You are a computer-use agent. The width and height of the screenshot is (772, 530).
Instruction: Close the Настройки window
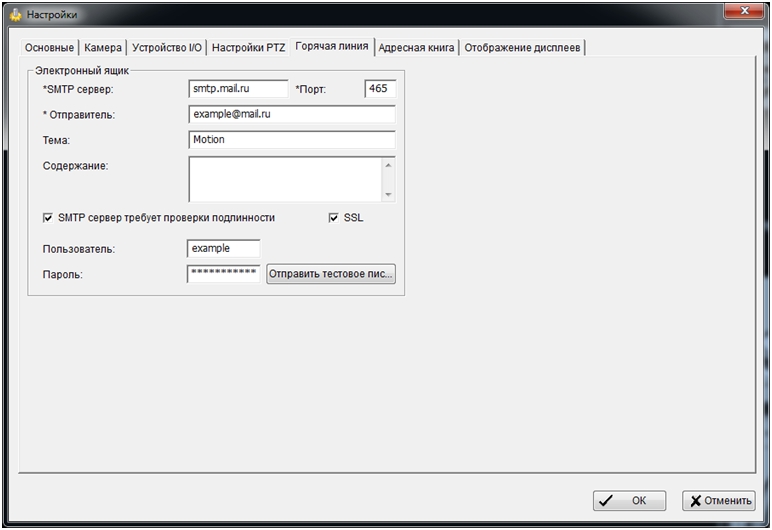pyautogui.click(x=740, y=12)
